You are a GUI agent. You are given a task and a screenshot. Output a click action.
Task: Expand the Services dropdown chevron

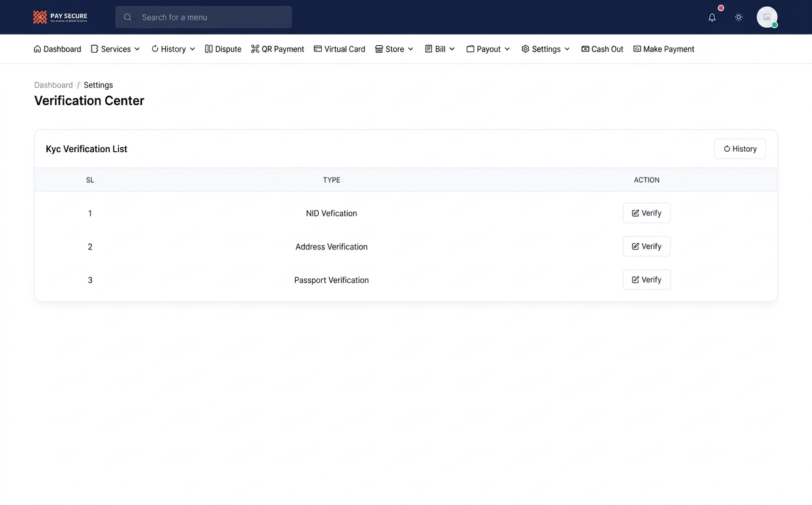click(137, 49)
